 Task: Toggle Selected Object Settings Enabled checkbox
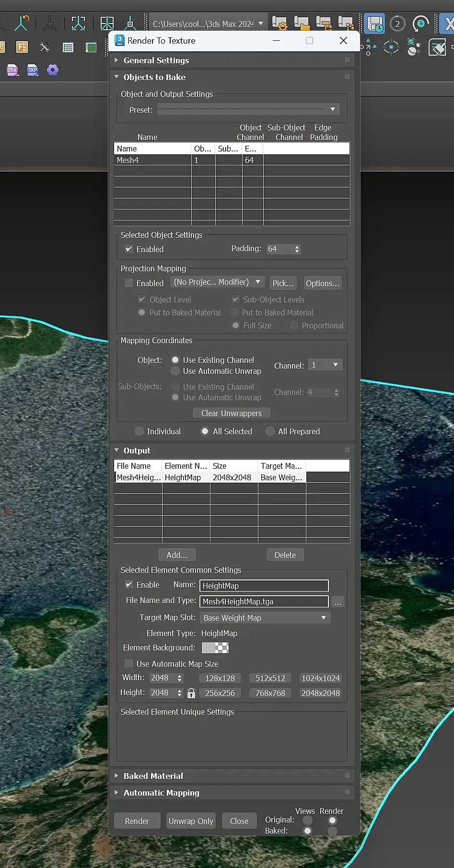point(128,249)
